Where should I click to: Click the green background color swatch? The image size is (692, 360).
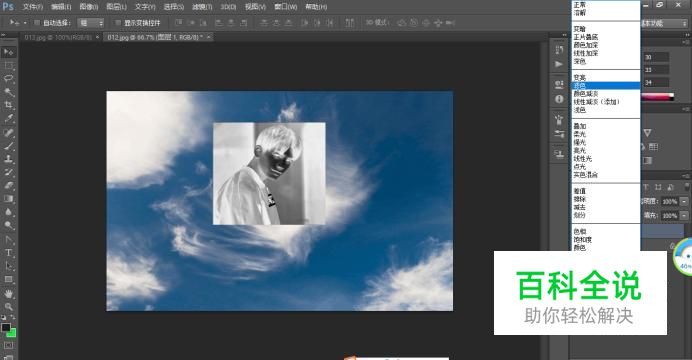pos(12,333)
